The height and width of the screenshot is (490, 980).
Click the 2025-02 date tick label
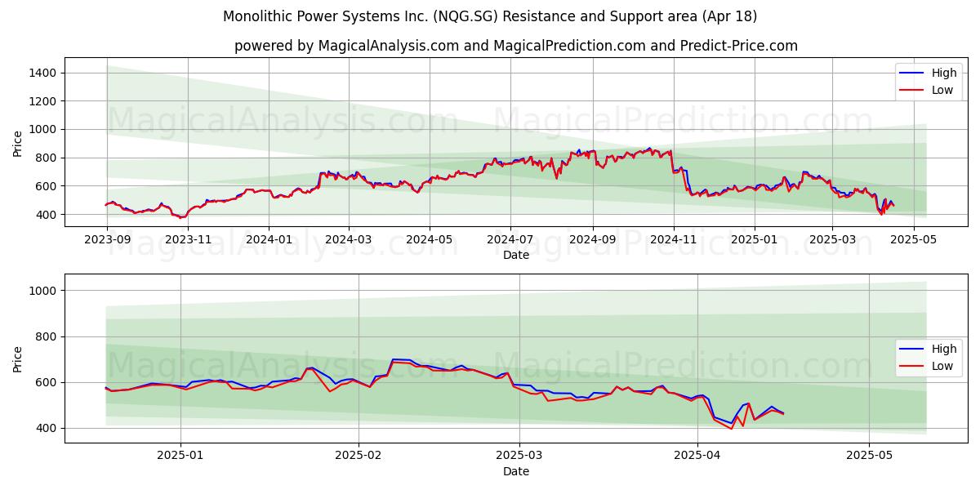point(359,456)
